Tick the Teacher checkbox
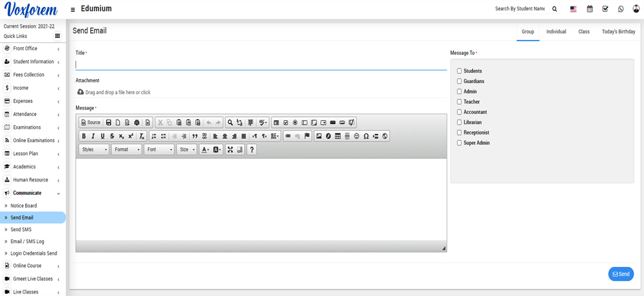 point(459,102)
